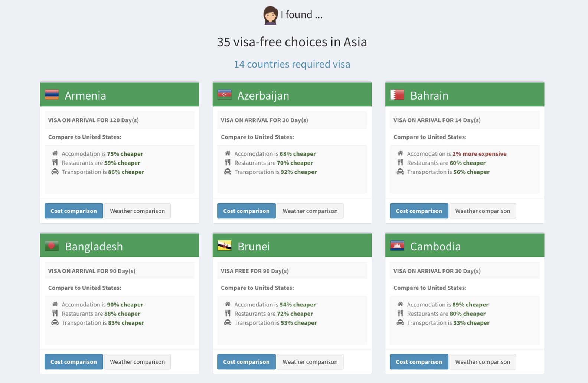The height and width of the screenshot is (383, 588).
Task: Open Cost comparison for Azerbaijan
Action: click(246, 211)
